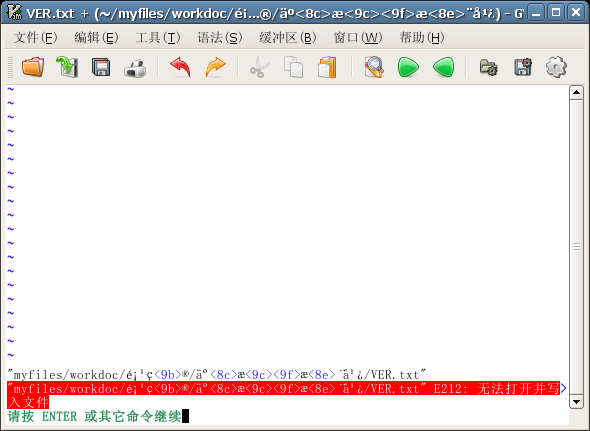
Task: Find next with green forward arrow
Action: click(408, 67)
